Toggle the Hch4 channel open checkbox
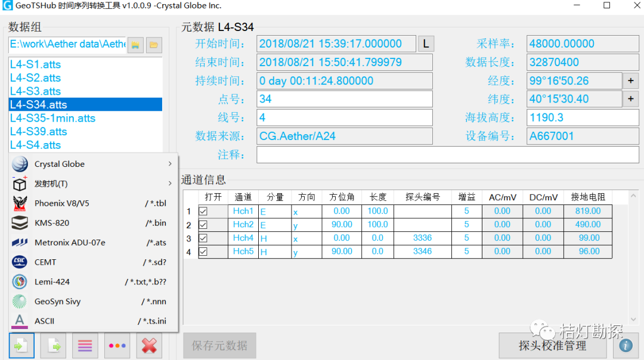The height and width of the screenshot is (360, 644). tap(203, 238)
